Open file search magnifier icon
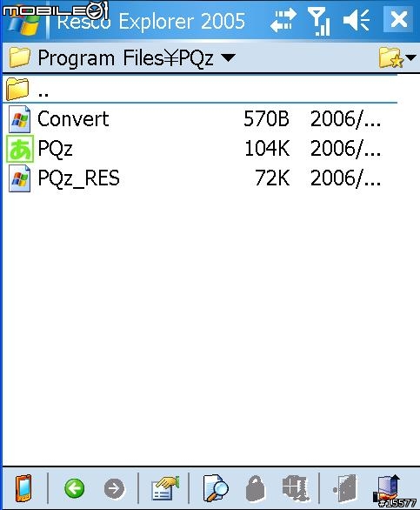Image resolution: width=420 pixels, height=510 pixels. pos(215,488)
